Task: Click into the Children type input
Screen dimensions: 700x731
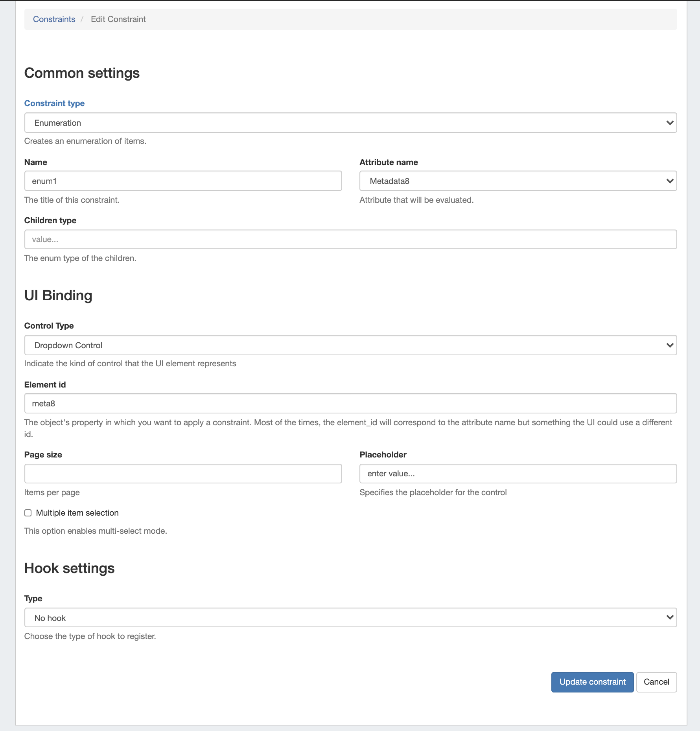Action: tap(350, 239)
